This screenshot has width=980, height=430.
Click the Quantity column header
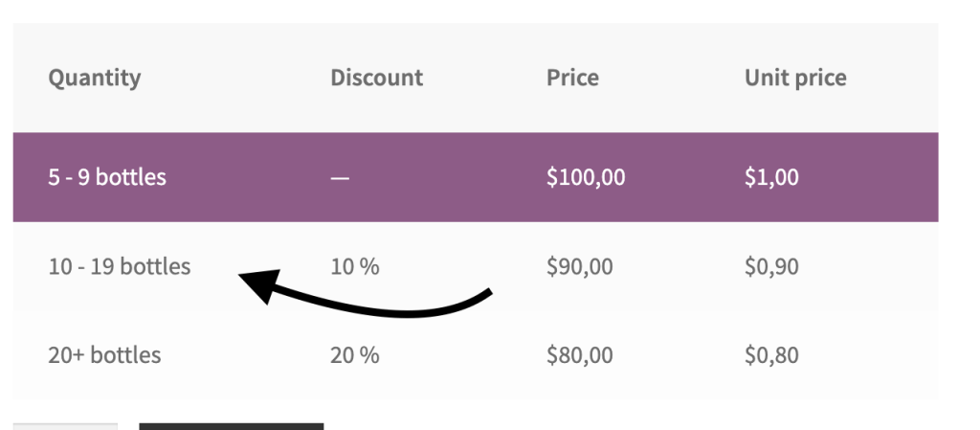(94, 78)
